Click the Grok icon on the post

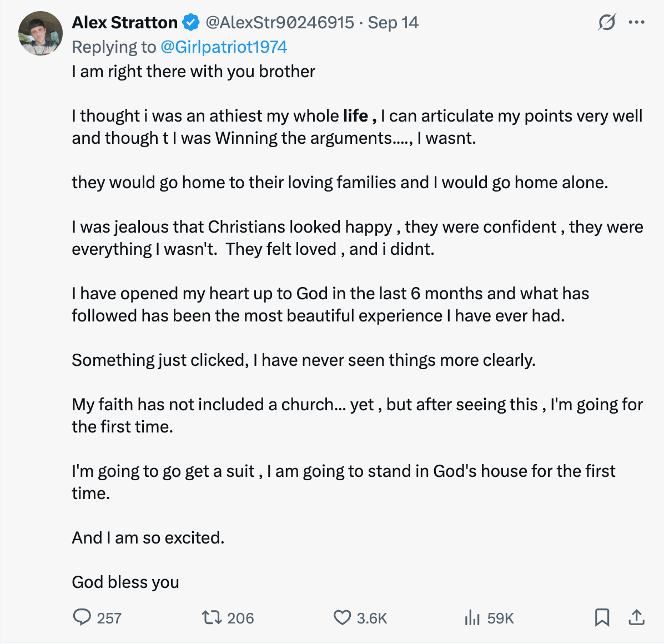tap(607, 23)
